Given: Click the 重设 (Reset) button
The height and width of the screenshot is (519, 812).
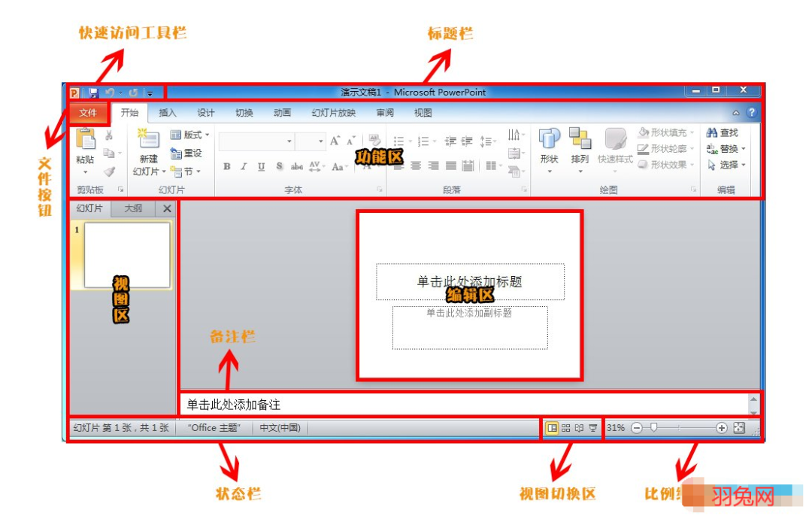Looking at the screenshot, I should click(186, 153).
